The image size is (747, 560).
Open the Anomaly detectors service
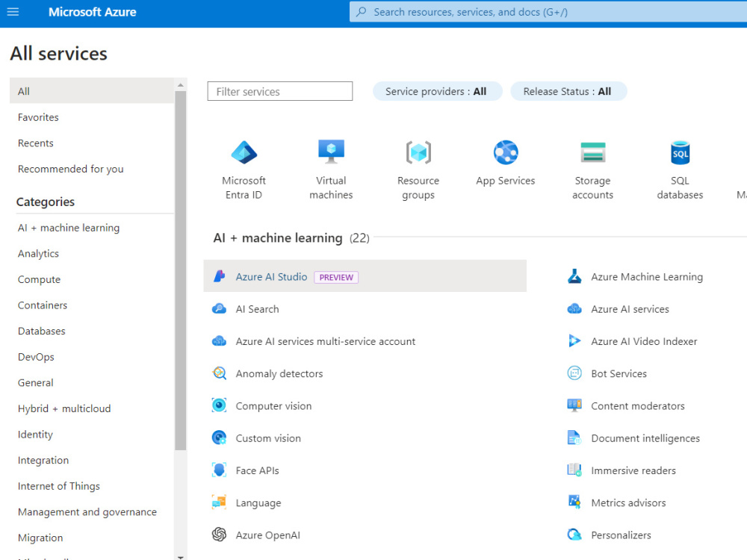click(279, 373)
